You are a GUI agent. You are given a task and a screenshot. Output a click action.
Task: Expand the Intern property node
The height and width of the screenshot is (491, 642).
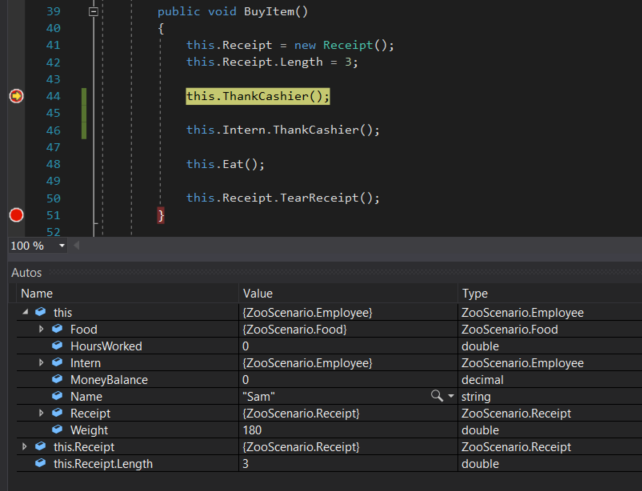coord(41,363)
